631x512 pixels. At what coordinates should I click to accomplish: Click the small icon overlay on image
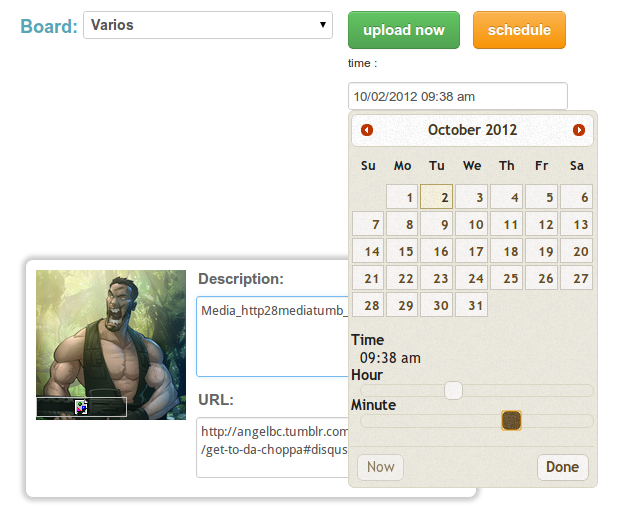click(x=81, y=406)
